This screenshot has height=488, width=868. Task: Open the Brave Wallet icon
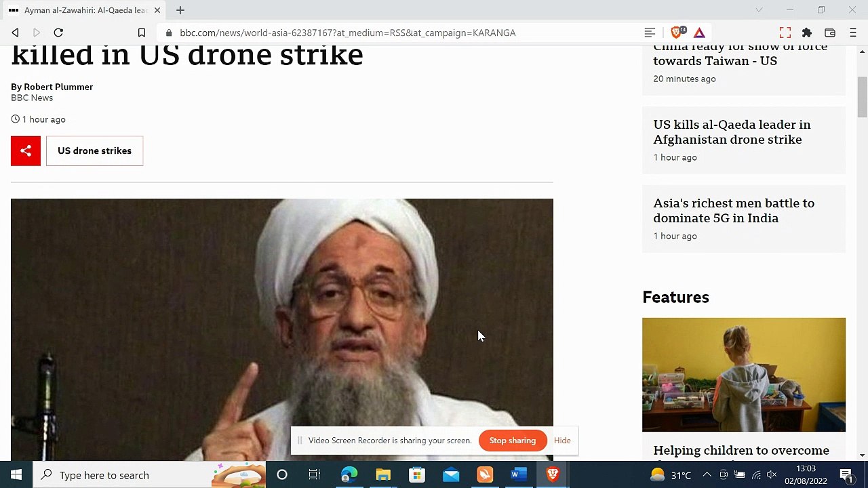830,33
